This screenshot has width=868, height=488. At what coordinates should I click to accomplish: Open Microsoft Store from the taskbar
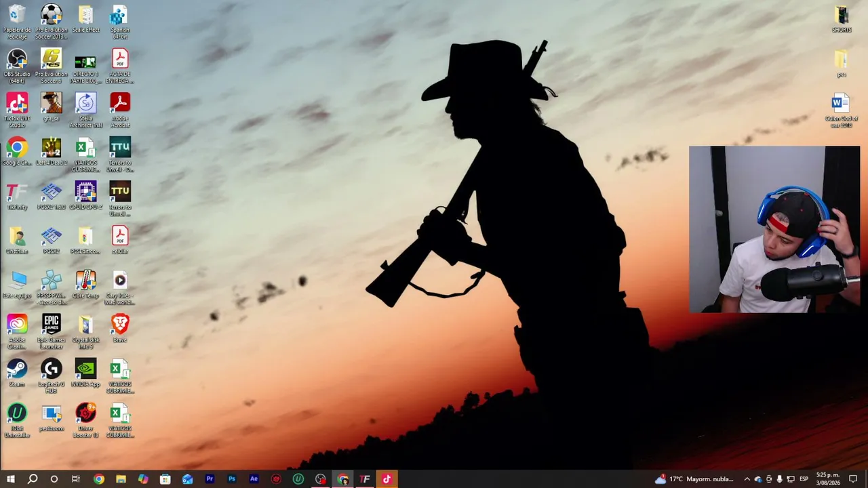pyautogui.click(x=165, y=479)
